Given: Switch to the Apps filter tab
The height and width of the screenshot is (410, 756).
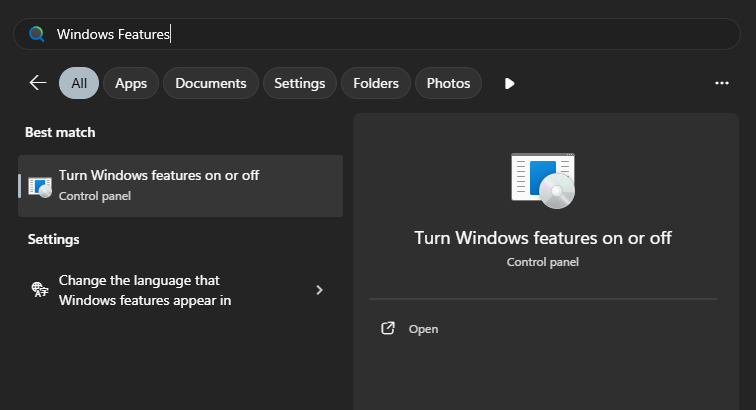Looking at the screenshot, I should [131, 83].
